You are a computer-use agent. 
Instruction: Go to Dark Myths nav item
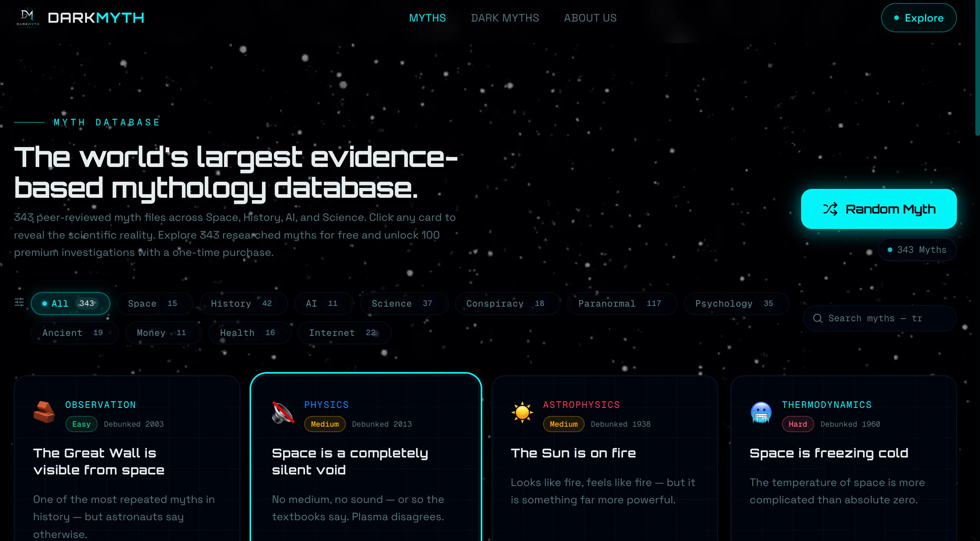point(505,18)
